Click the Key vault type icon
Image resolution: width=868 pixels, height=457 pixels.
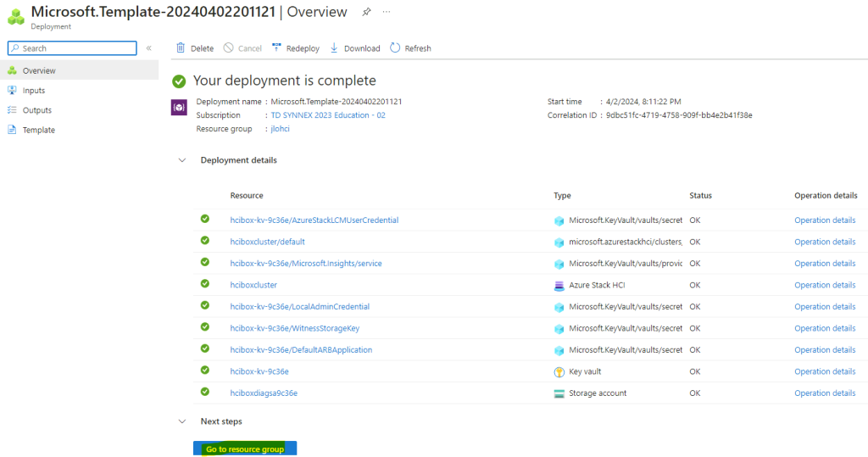point(559,371)
